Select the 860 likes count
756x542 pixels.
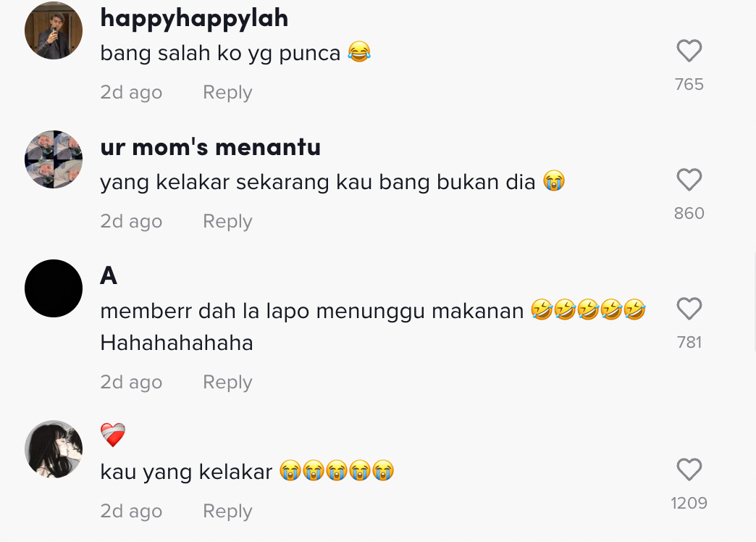[689, 213]
